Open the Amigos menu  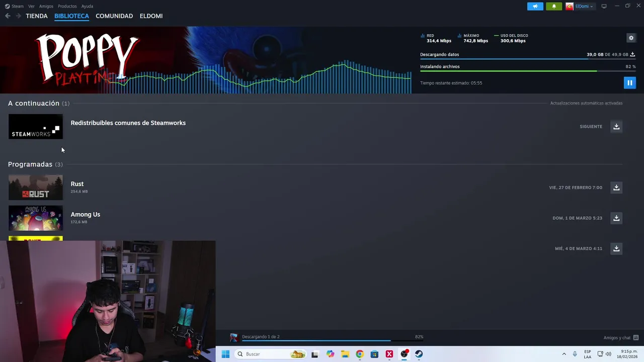coord(46,6)
